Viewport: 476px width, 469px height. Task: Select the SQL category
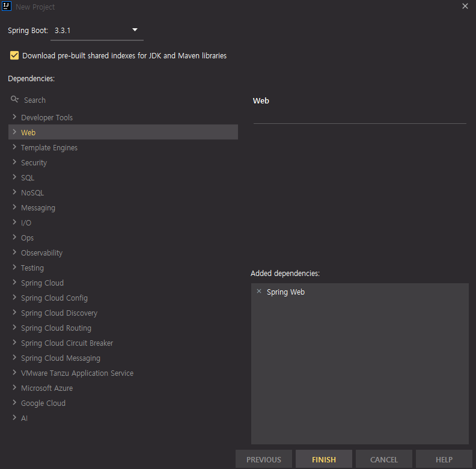coord(28,178)
